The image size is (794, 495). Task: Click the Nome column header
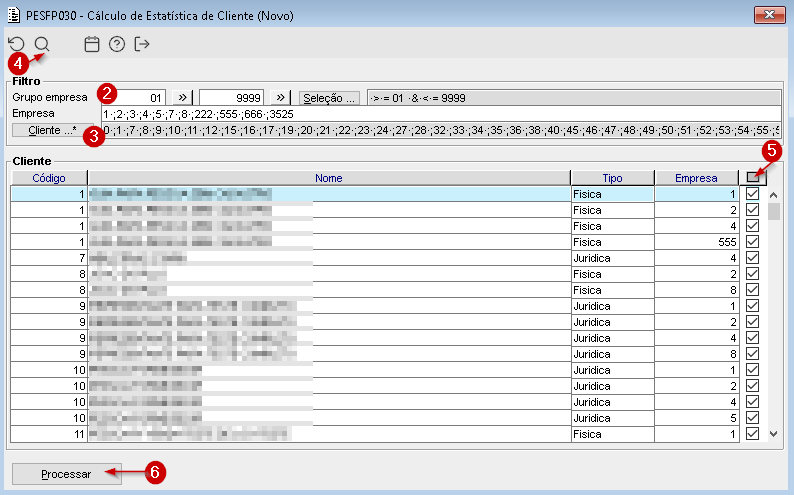coord(329,178)
